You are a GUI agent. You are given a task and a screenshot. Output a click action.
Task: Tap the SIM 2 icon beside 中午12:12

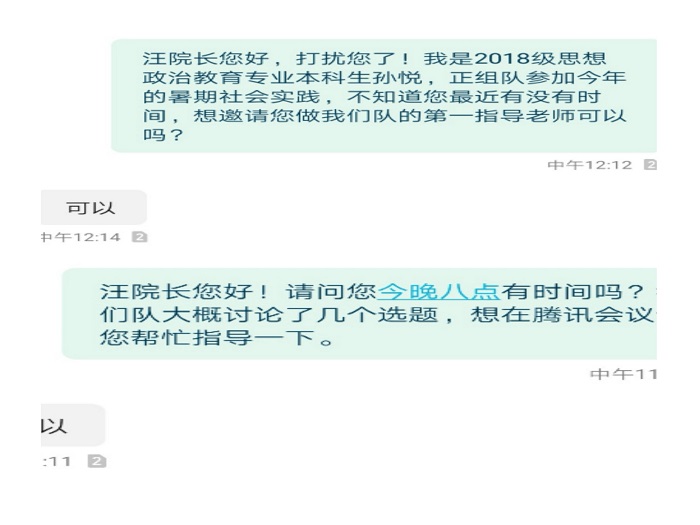point(650,165)
